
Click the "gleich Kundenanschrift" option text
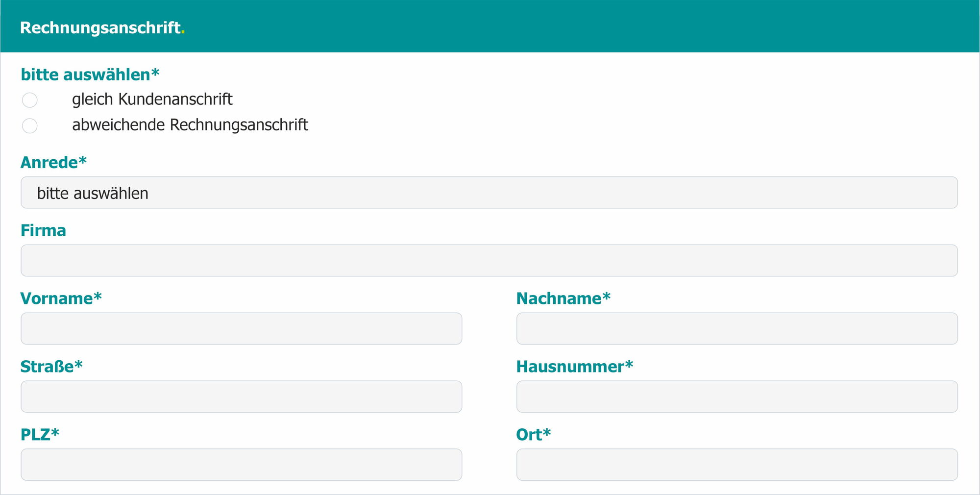click(x=152, y=99)
